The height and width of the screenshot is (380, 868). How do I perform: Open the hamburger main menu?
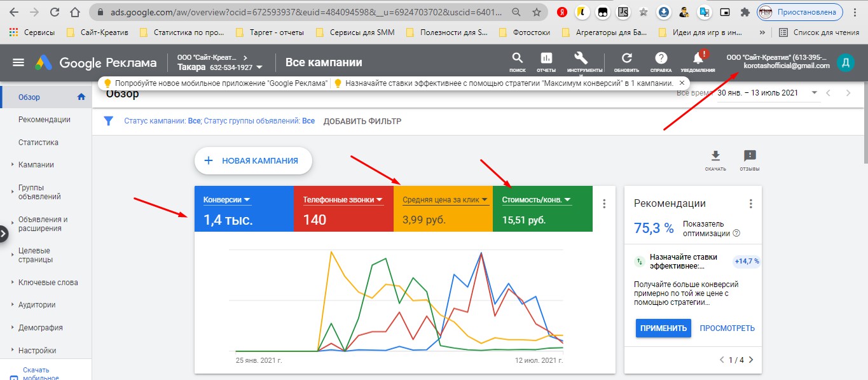(18, 62)
